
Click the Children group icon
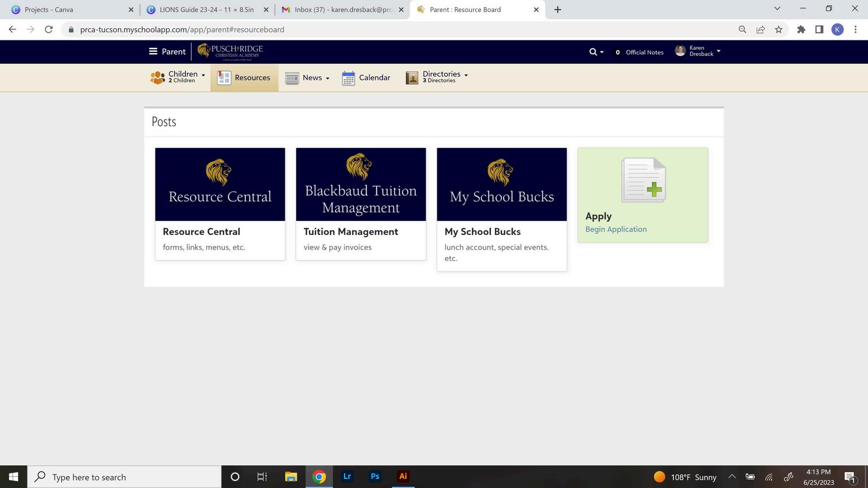pyautogui.click(x=158, y=77)
